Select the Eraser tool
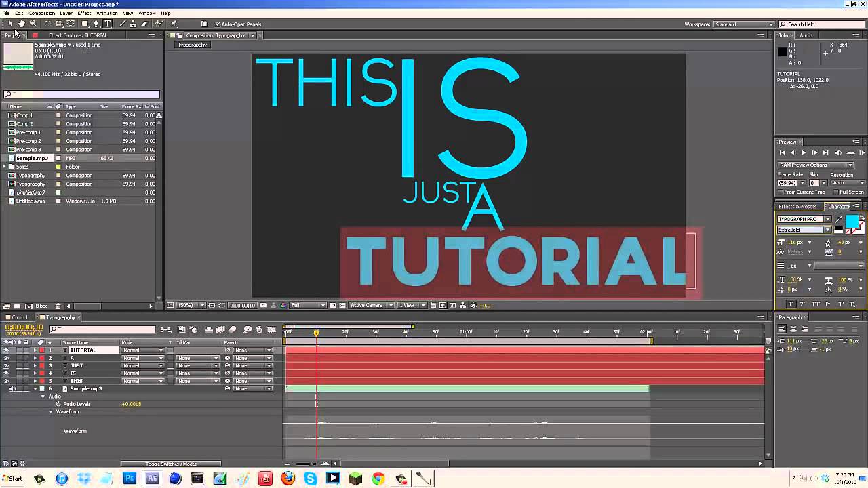Viewport: 868px width, 488px height. [144, 24]
